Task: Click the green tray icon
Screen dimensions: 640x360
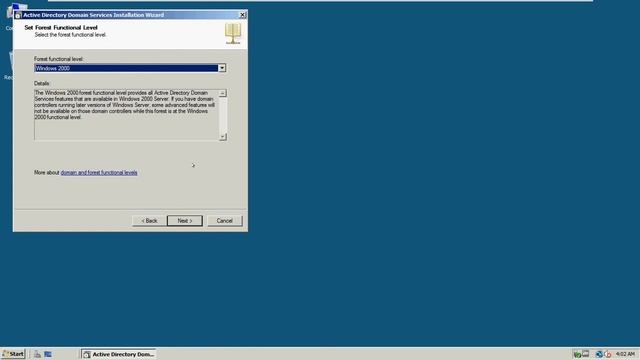Action: point(577,354)
